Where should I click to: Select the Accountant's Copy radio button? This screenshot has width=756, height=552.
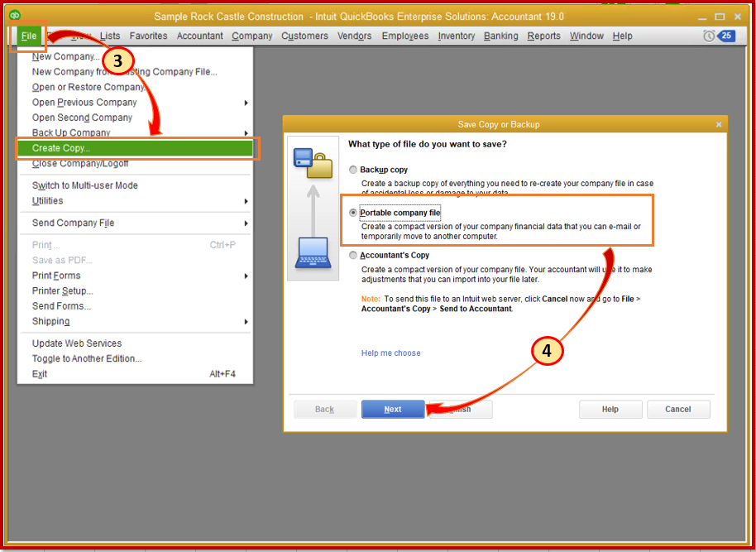353,255
